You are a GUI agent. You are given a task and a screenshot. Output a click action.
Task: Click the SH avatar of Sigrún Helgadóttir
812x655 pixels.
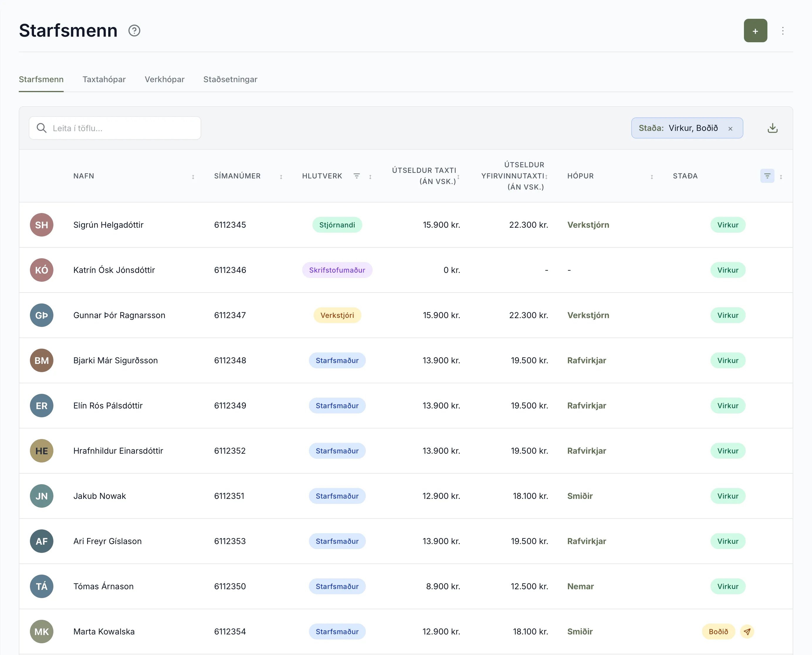point(41,225)
